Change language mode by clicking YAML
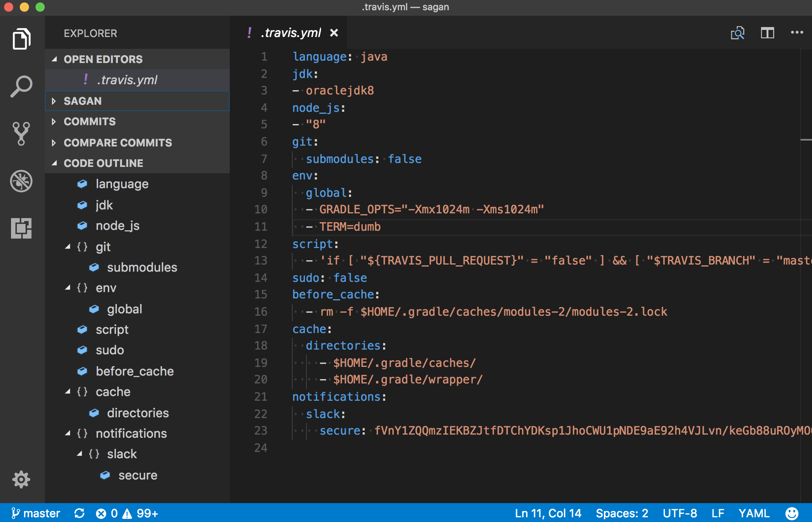The width and height of the screenshot is (812, 522). pyautogui.click(x=754, y=513)
